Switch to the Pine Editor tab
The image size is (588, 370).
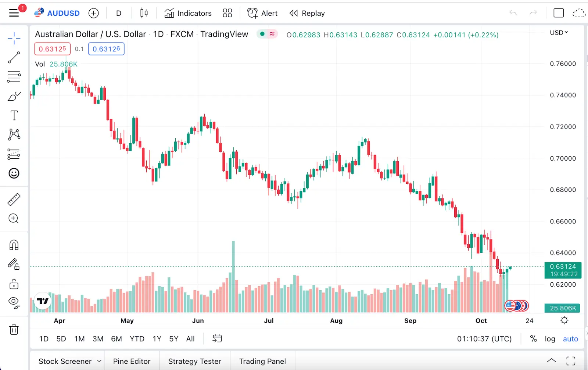(132, 361)
